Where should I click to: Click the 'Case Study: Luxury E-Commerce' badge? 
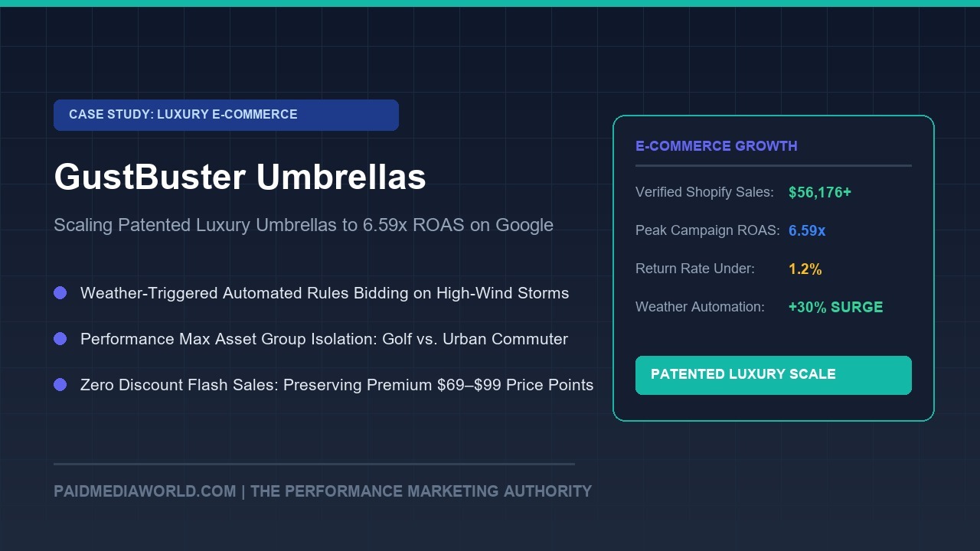click(226, 115)
